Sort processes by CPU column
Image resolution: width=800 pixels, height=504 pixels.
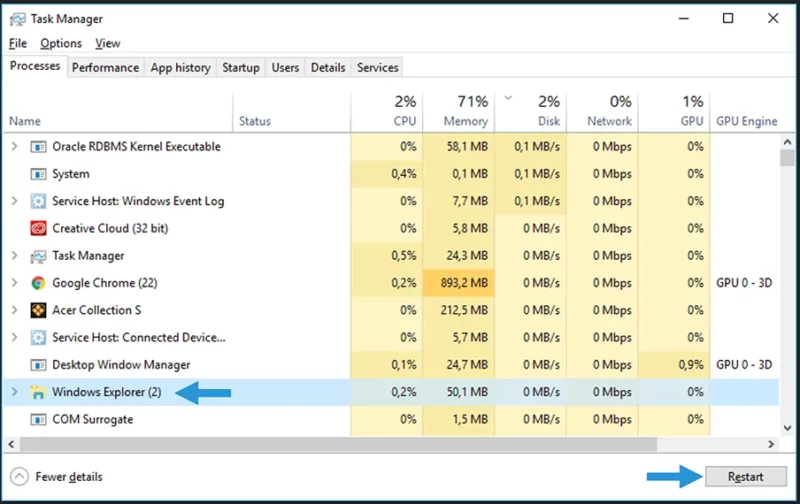pos(387,112)
